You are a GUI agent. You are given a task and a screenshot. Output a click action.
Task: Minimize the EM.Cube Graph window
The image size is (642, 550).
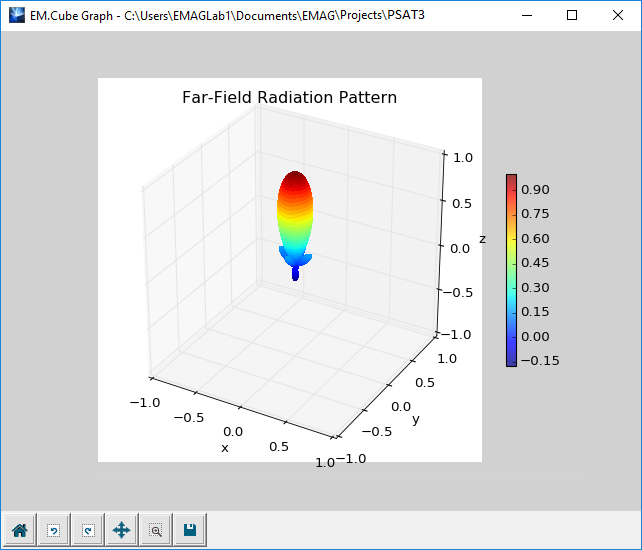tap(525, 15)
